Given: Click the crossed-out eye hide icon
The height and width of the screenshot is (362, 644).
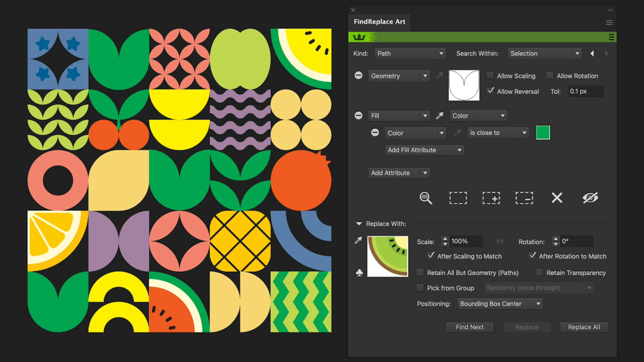Looking at the screenshot, I should (x=590, y=198).
